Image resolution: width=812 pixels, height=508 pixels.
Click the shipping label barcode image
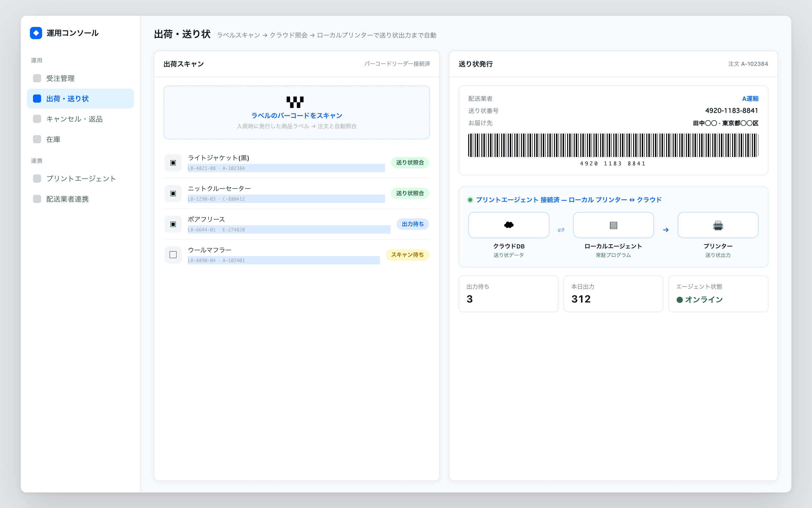[x=613, y=145]
